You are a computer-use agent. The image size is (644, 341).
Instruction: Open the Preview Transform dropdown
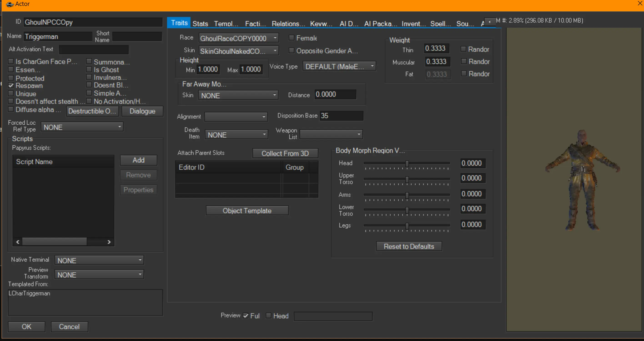[99, 274]
